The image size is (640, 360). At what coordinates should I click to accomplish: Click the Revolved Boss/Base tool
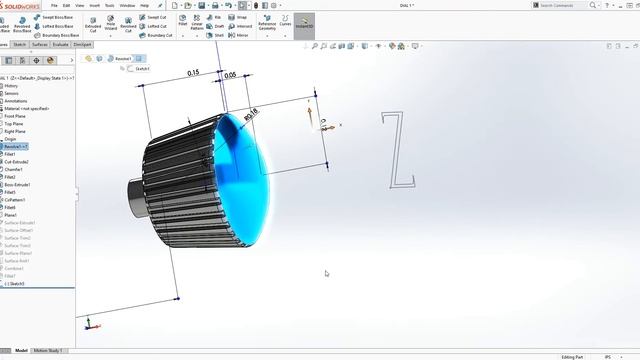(x=22, y=24)
